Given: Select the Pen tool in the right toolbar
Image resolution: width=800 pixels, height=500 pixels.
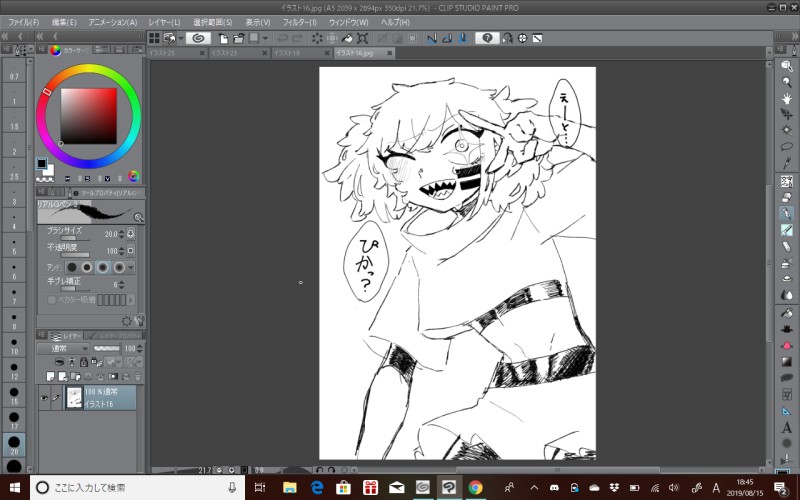Looking at the screenshot, I should click(x=786, y=213).
